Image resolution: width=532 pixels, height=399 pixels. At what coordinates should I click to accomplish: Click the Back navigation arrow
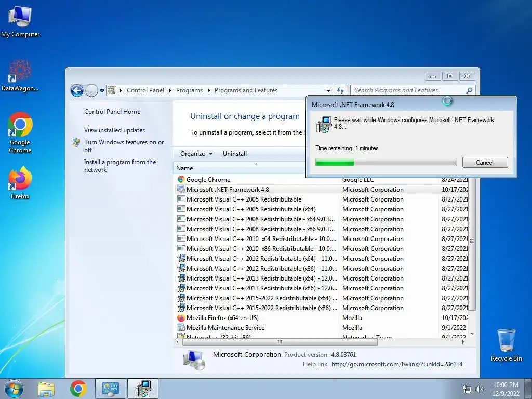(77, 90)
